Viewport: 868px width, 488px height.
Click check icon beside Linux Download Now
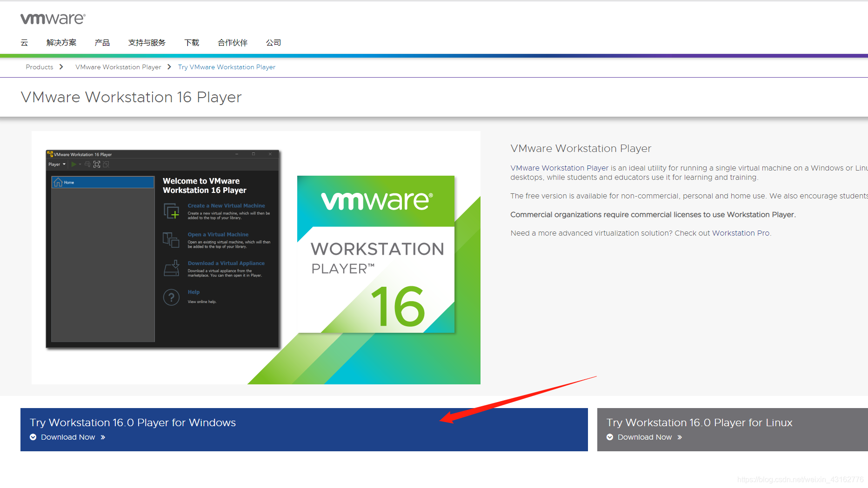click(x=610, y=437)
